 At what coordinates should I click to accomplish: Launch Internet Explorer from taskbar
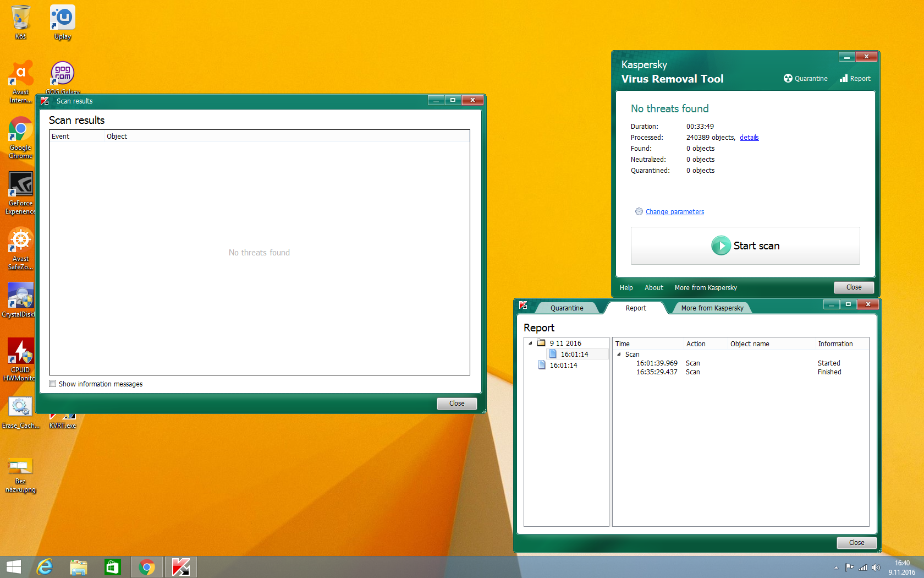pos(45,567)
